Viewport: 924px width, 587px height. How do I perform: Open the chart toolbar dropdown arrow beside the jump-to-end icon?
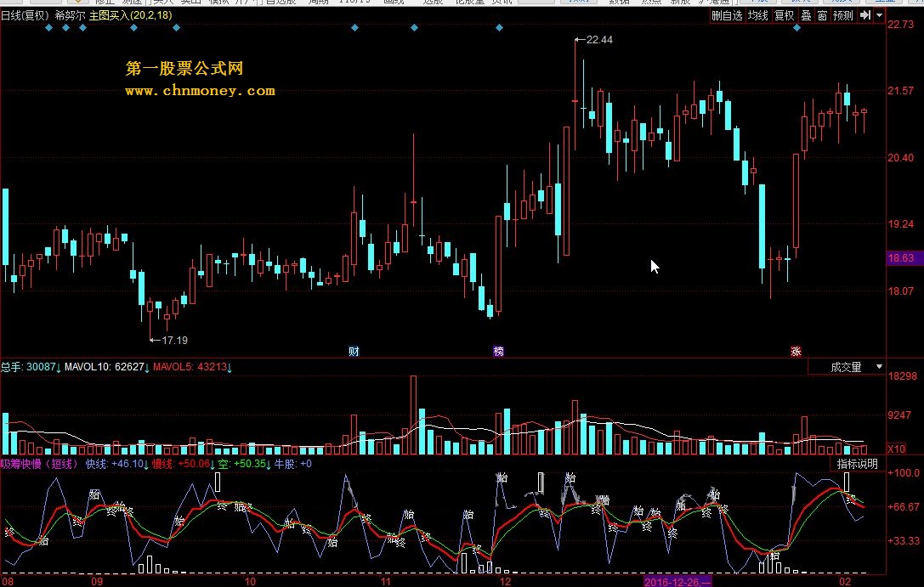[x=879, y=15]
